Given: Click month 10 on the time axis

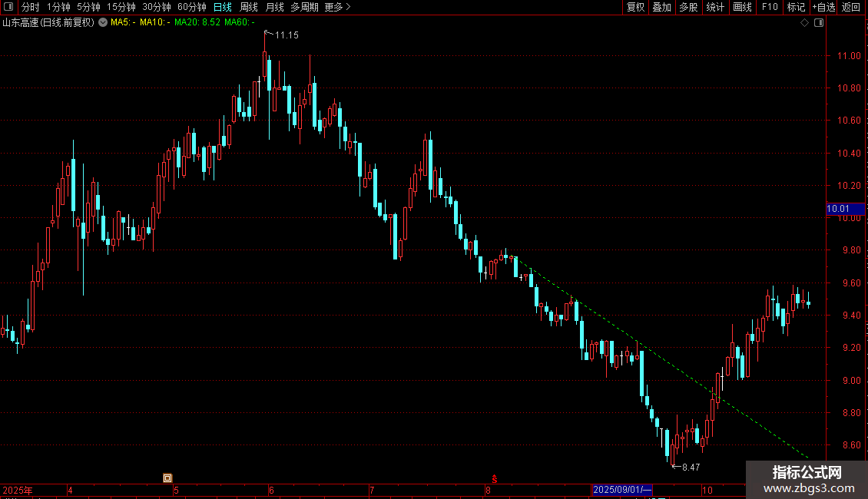Looking at the screenshot, I should click(707, 490).
